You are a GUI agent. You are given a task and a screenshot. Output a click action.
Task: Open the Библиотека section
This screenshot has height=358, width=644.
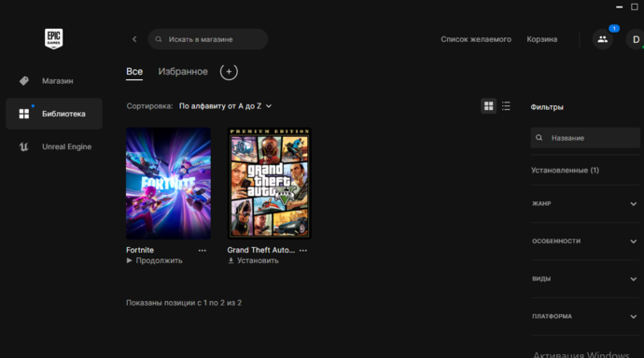54,114
